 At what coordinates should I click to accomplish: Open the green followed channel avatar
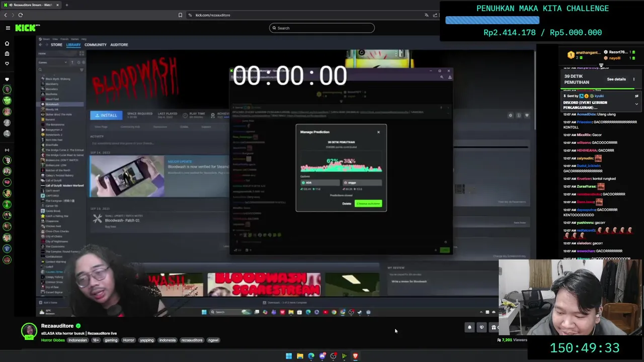(7, 101)
